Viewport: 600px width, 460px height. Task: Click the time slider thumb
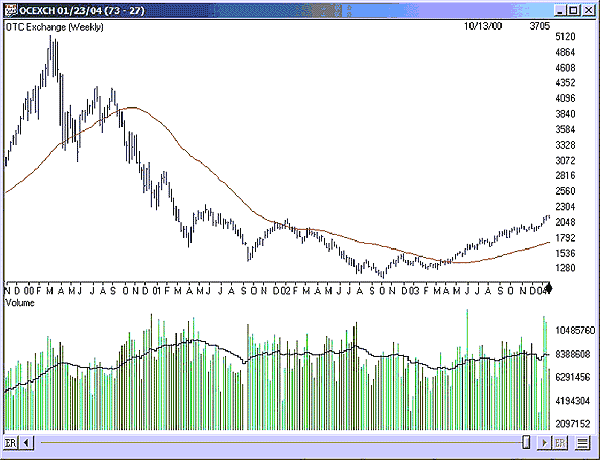(x=527, y=442)
